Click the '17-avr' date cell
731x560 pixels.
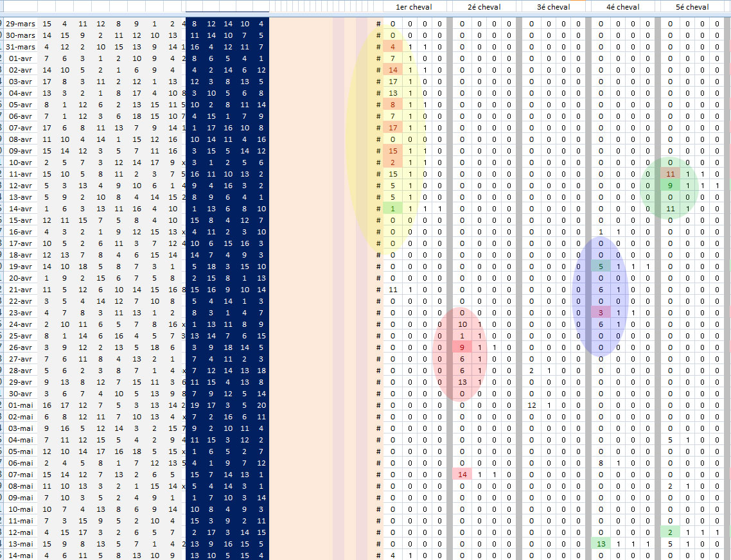21,243
